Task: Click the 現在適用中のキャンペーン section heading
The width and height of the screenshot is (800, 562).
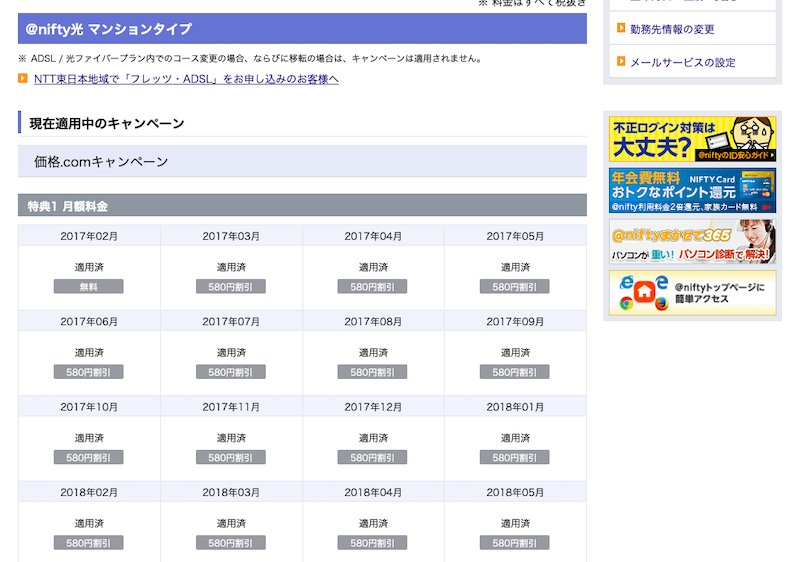Action: (107, 123)
